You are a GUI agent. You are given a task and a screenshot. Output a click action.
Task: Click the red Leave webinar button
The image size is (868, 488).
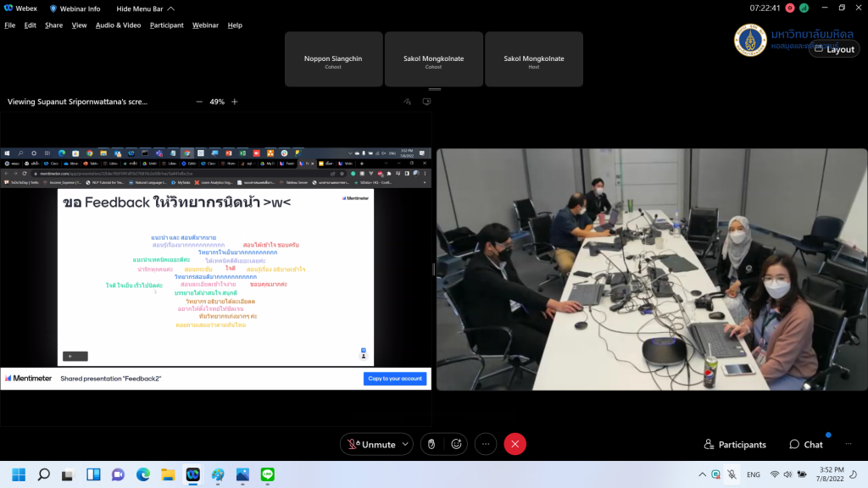click(515, 444)
